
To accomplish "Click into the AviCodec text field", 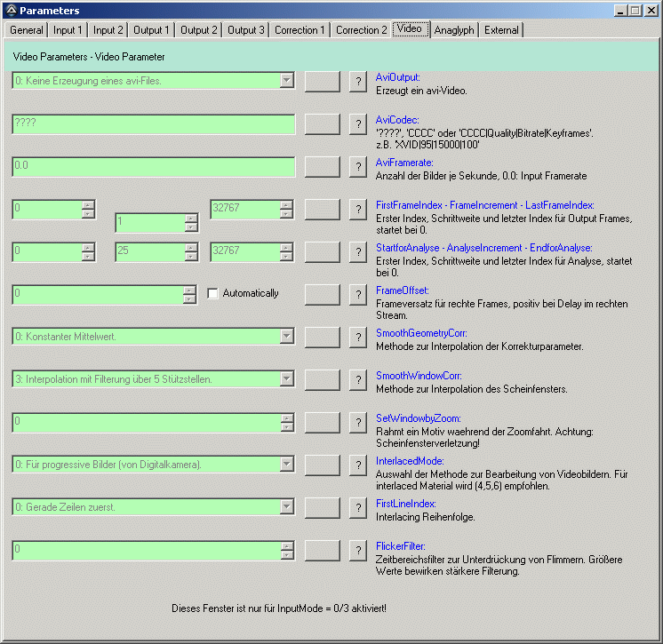I will tap(153, 124).
